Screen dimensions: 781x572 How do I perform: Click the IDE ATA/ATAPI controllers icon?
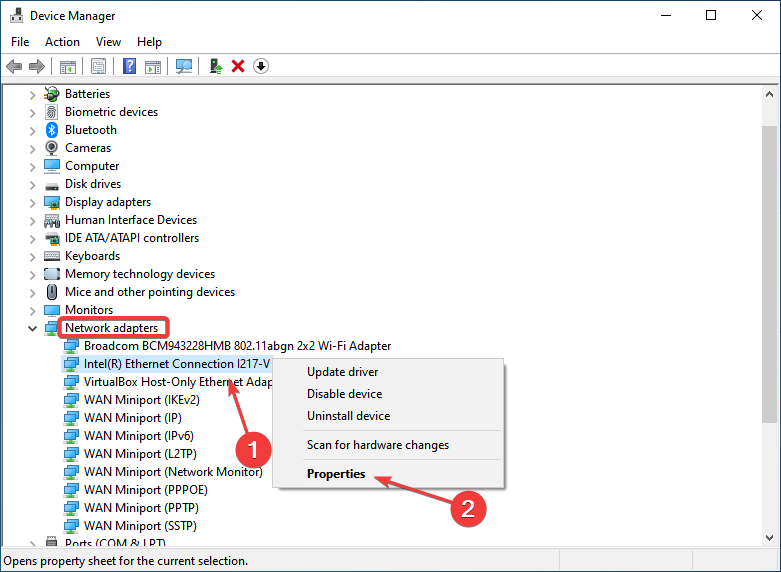(x=52, y=238)
